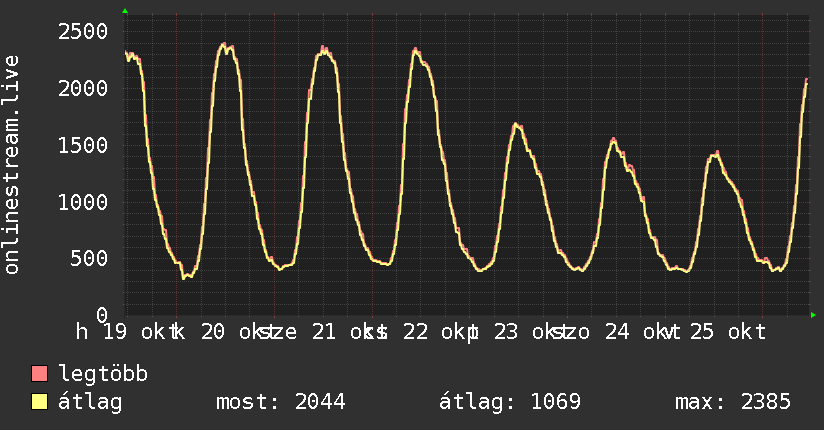Click the yellow átlag legend swatch
This screenshot has height=430, width=824.
point(39,401)
